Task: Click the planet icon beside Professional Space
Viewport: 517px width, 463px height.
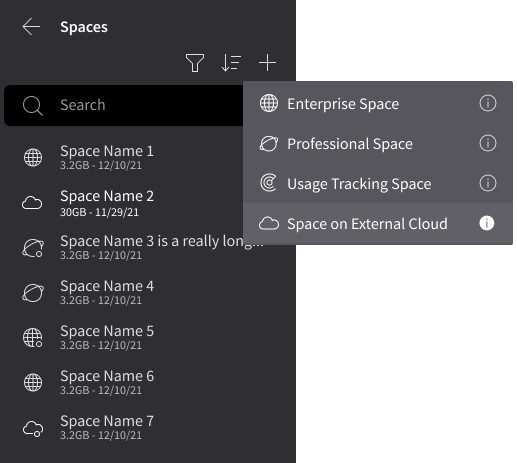Action: (x=269, y=144)
